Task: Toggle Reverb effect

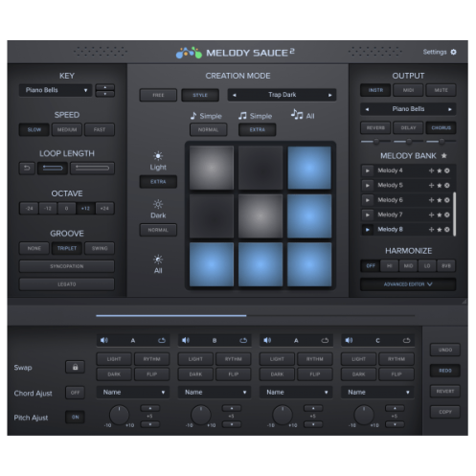Action: click(375, 127)
